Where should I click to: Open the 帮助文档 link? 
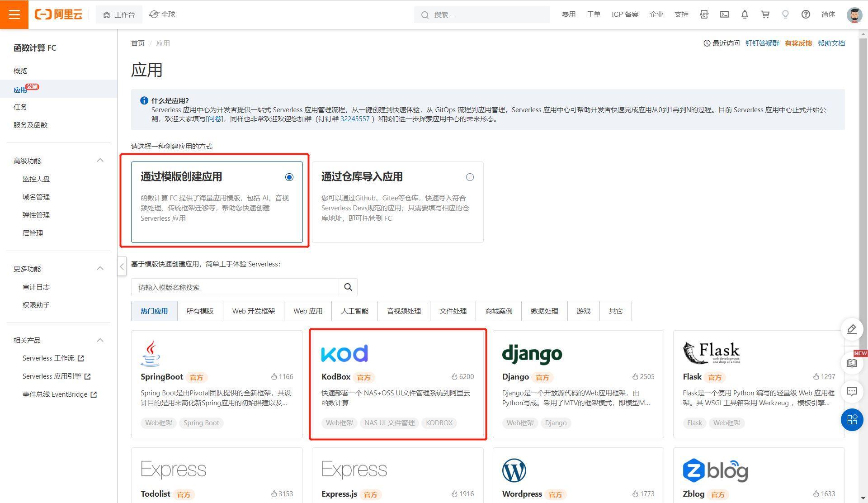pyautogui.click(x=831, y=43)
